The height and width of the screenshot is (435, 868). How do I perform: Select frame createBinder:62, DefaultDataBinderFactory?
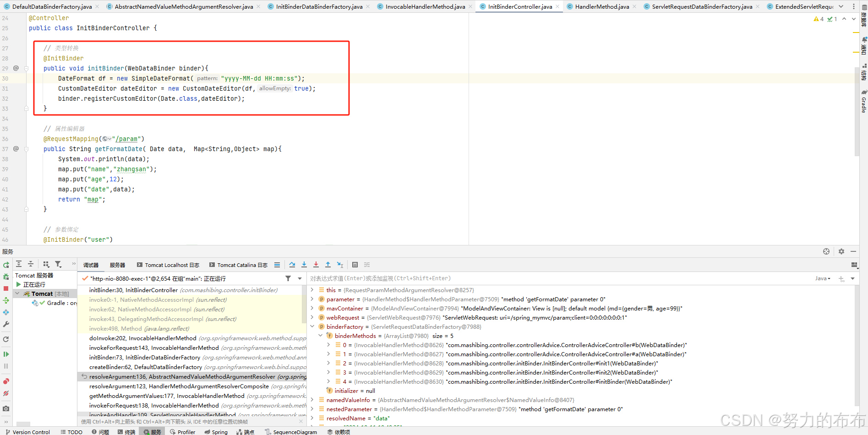191,367
